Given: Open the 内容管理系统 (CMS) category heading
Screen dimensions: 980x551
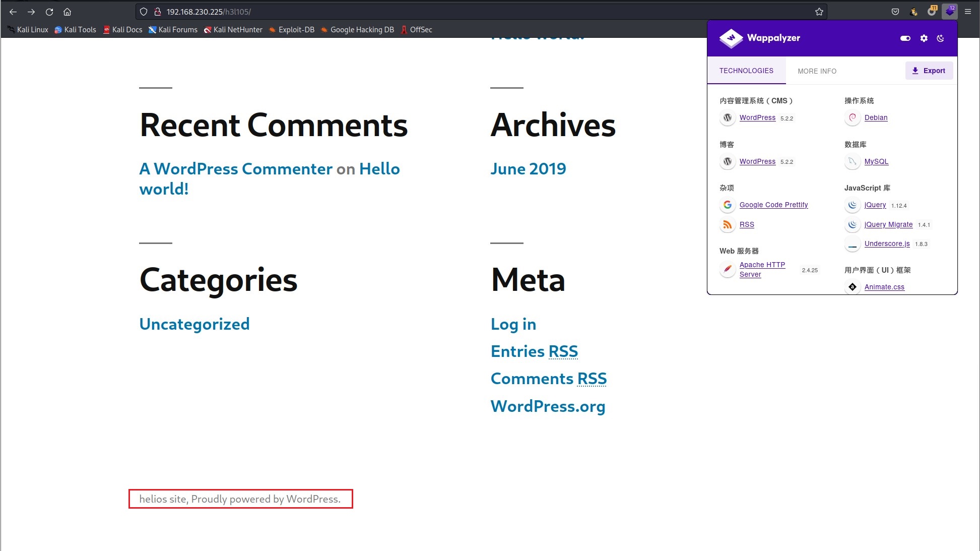Looking at the screenshot, I should [x=756, y=101].
